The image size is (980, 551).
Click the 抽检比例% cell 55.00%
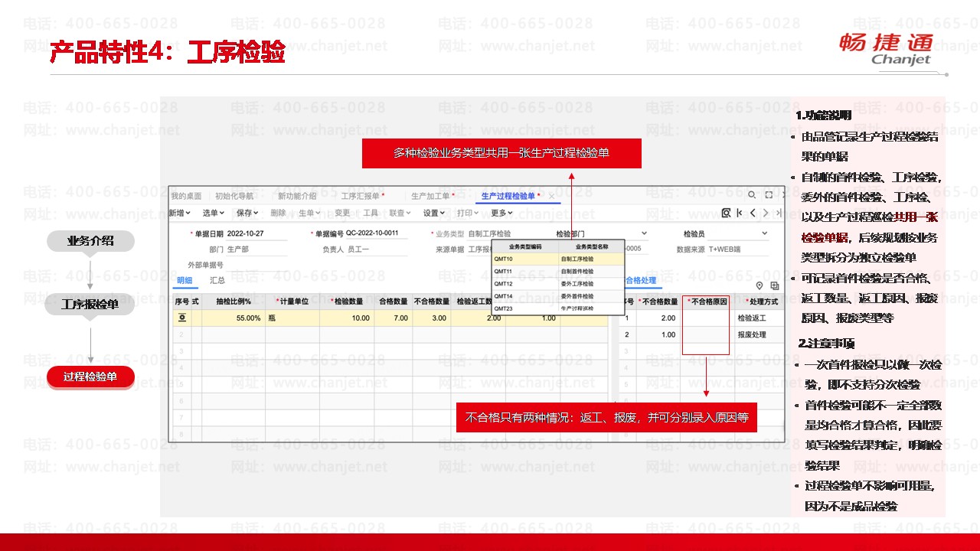(x=234, y=318)
